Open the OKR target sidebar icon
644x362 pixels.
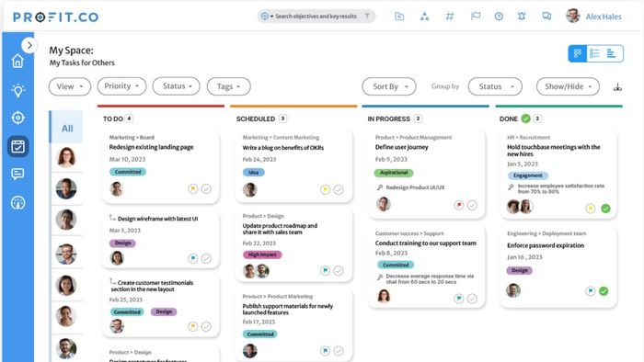(x=17, y=118)
